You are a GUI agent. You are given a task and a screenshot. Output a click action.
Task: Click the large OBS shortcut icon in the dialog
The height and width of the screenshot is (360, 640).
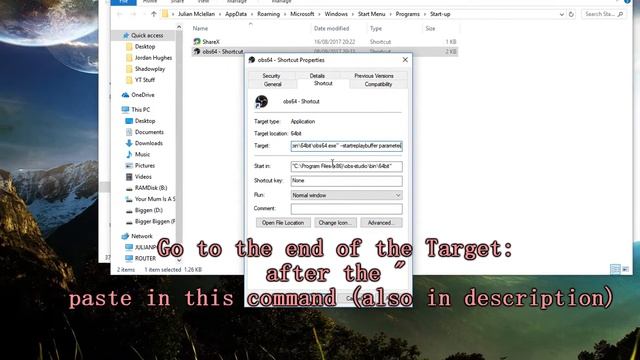(261, 102)
